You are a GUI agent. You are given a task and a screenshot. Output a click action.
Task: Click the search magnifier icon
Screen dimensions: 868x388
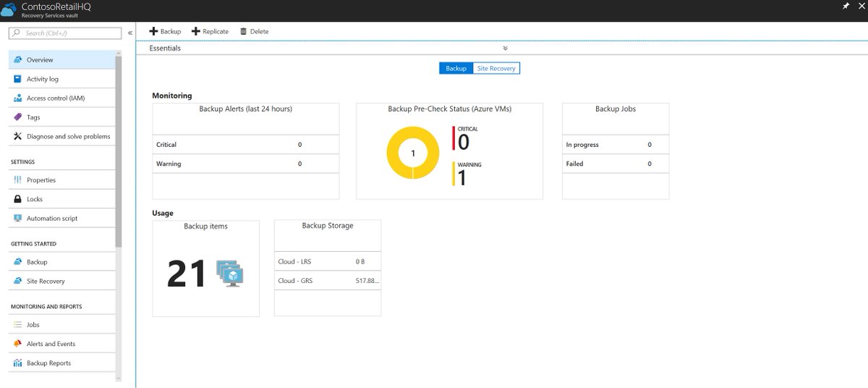tap(17, 33)
